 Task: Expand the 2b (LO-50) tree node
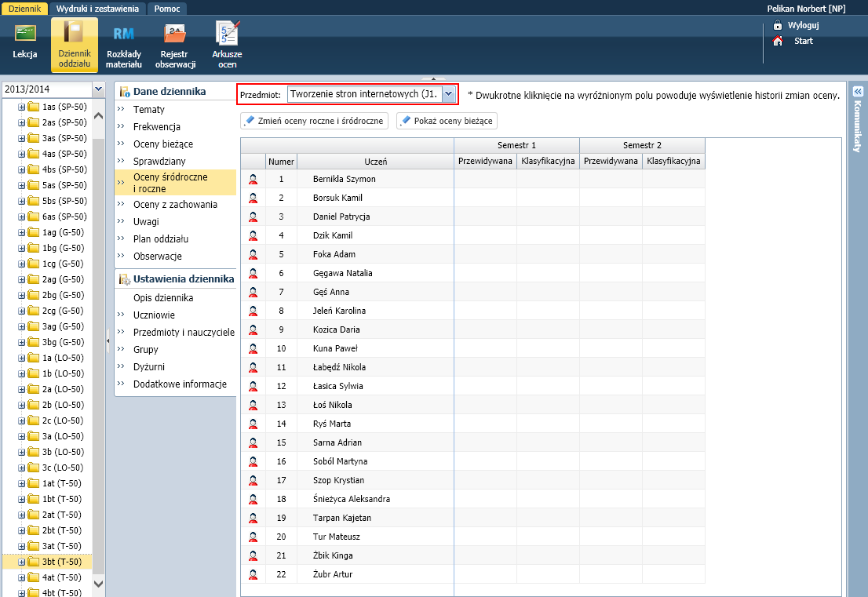pos(21,405)
